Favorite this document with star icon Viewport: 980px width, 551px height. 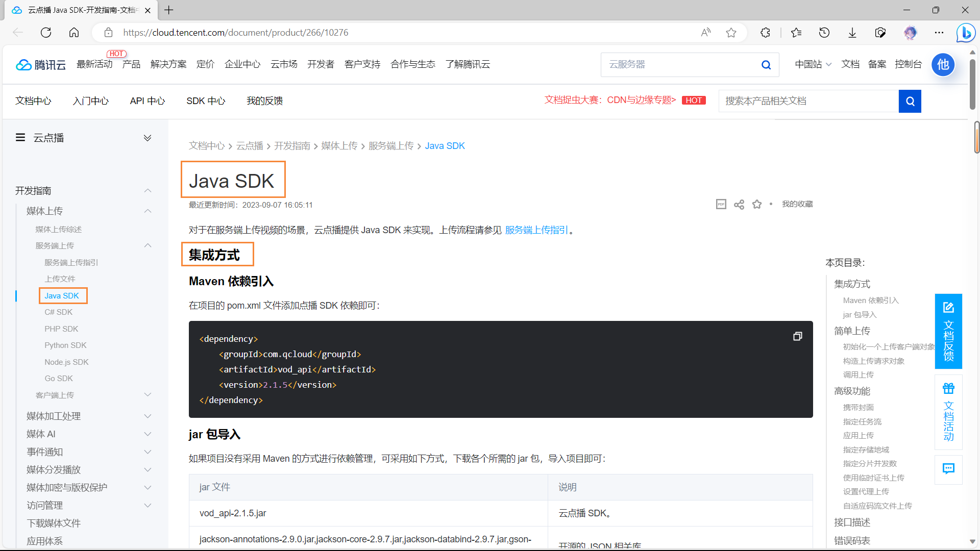click(757, 204)
